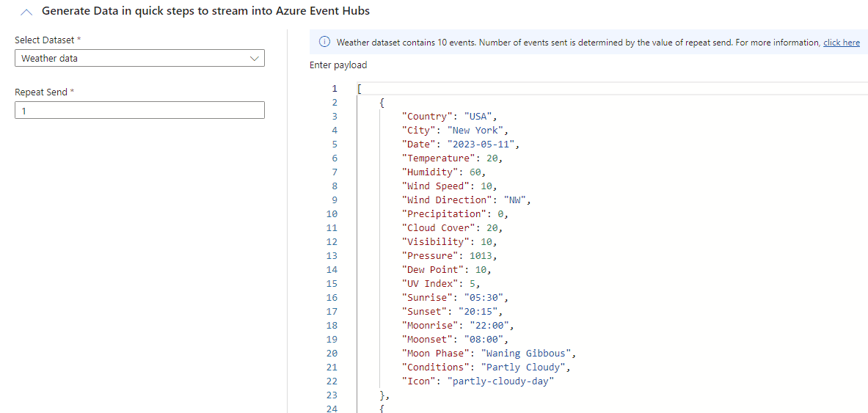Click the "Country": "USA" line
The height and width of the screenshot is (413, 868).
(x=450, y=116)
